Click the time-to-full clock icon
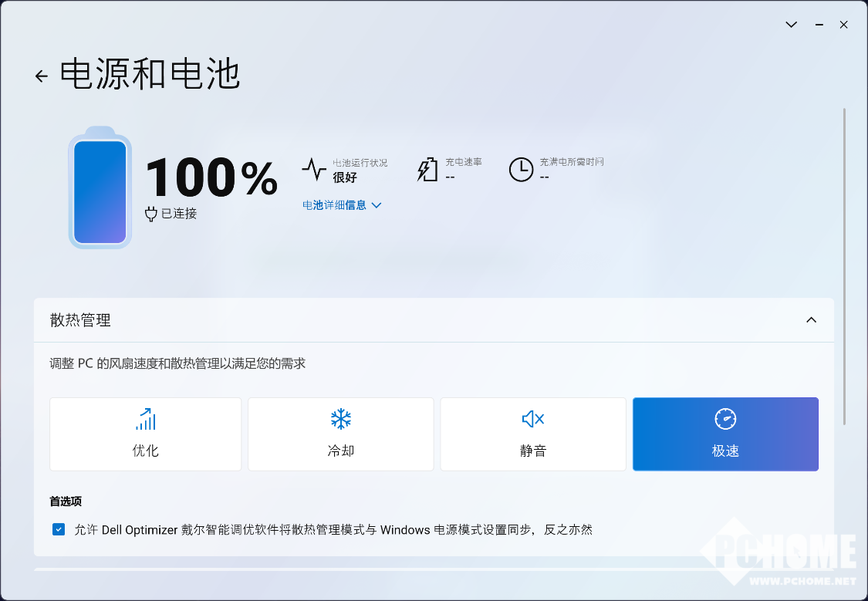Viewport: 868px width, 601px height. point(521,169)
